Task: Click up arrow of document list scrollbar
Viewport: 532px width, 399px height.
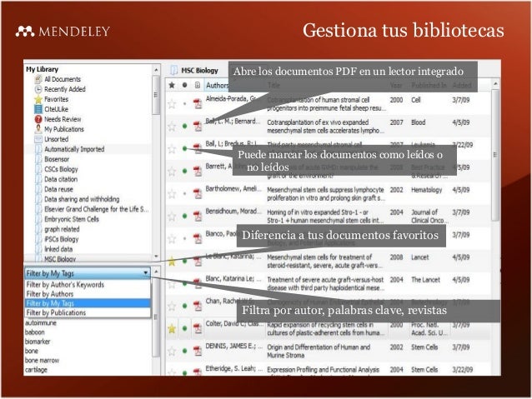Action: click(495, 83)
